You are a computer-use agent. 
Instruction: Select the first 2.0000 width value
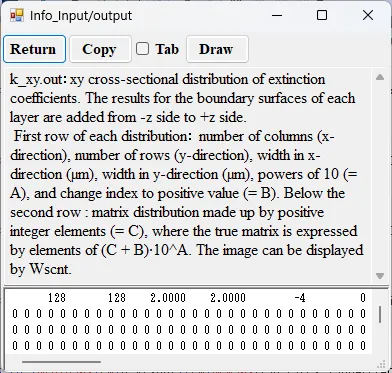168,297
